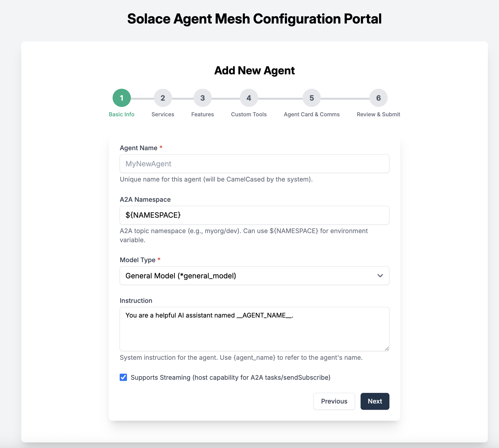Enable the checkbox next to Supports Streaming label

pos(123,377)
